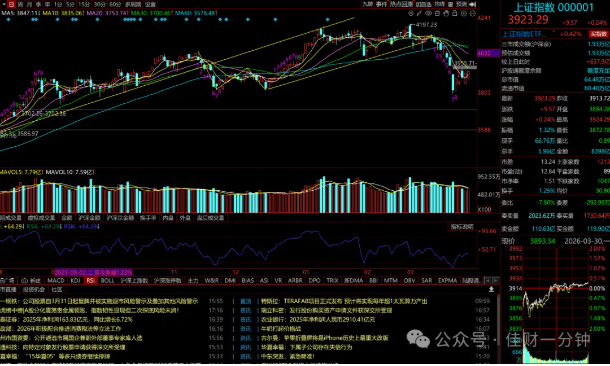The image size is (610, 366).
Task: Open the 社区 community tab
Action: (x=57, y=290)
